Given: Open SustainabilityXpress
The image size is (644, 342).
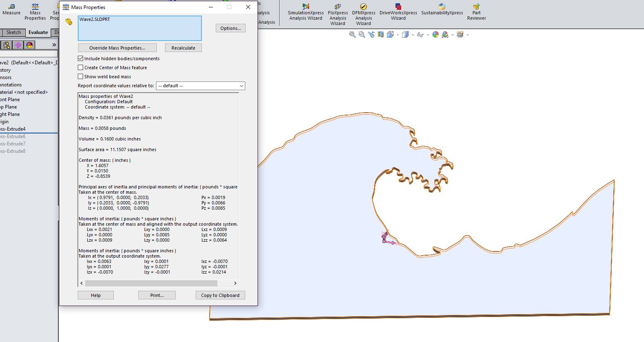Looking at the screenshot, I should (x=442, y=10).
